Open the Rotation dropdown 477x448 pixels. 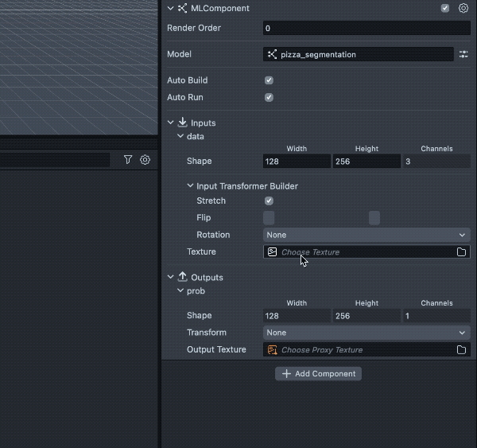[x=366, y=235]
